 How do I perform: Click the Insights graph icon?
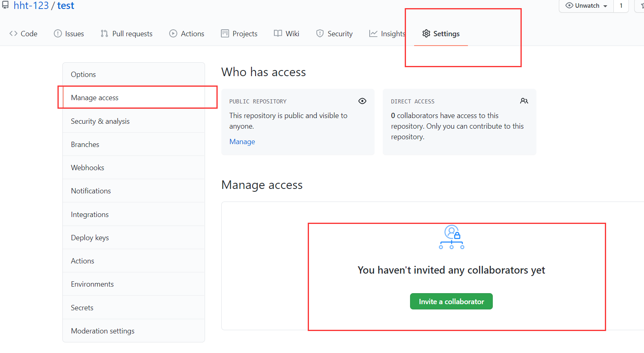(373, 33)
